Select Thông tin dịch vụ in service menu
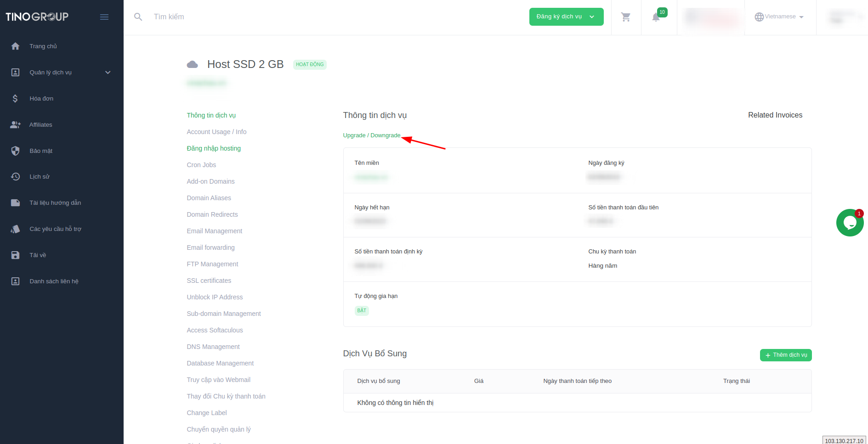The height and width of the screenshot is (444, 868). 211,115
